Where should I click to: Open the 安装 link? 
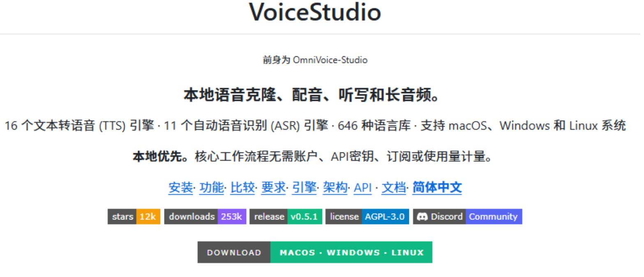(180, 187)
